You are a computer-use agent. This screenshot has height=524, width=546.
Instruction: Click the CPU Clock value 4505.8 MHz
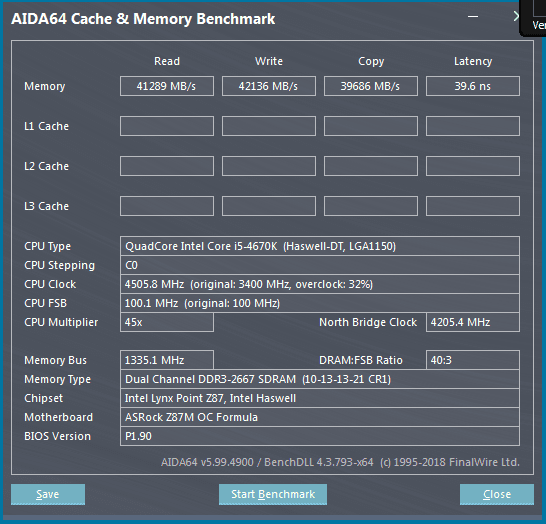[x=320, y=284]
